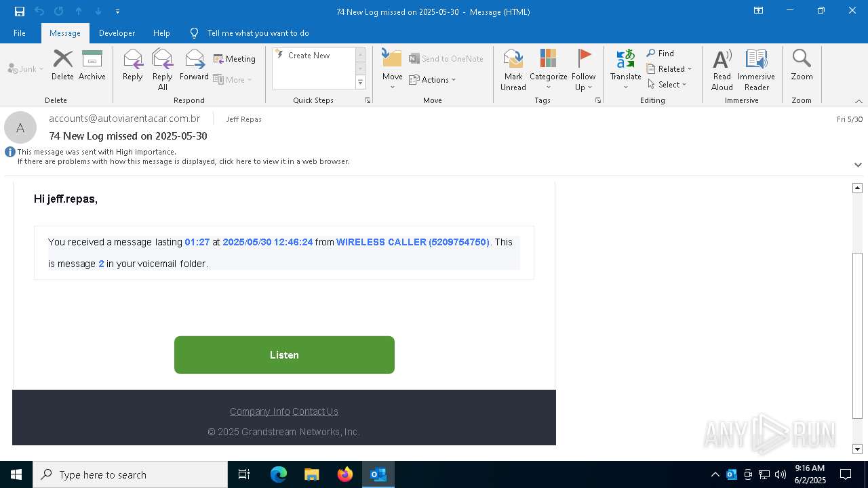Delete the message with the Delete icon

62,65
